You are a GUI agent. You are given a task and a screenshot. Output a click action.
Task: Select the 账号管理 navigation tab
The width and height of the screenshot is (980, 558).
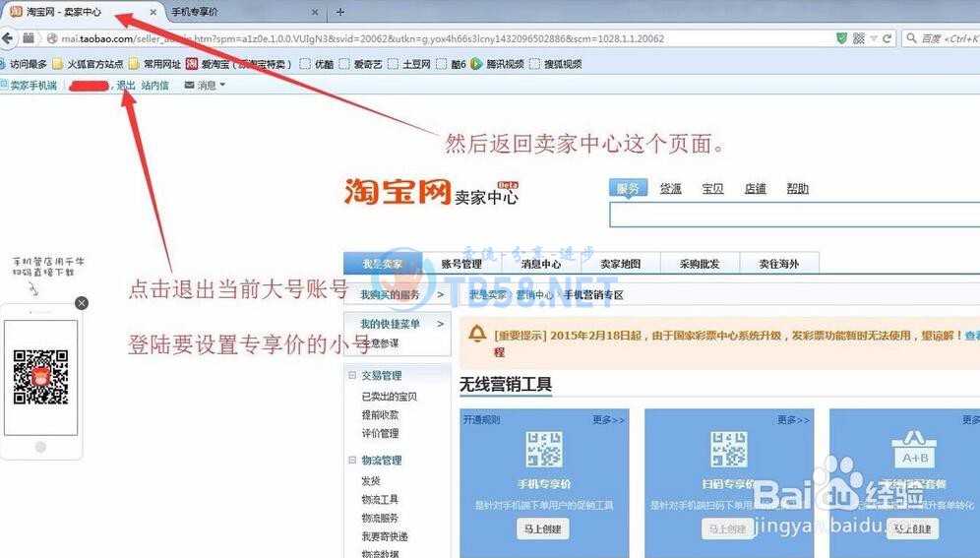461,264
